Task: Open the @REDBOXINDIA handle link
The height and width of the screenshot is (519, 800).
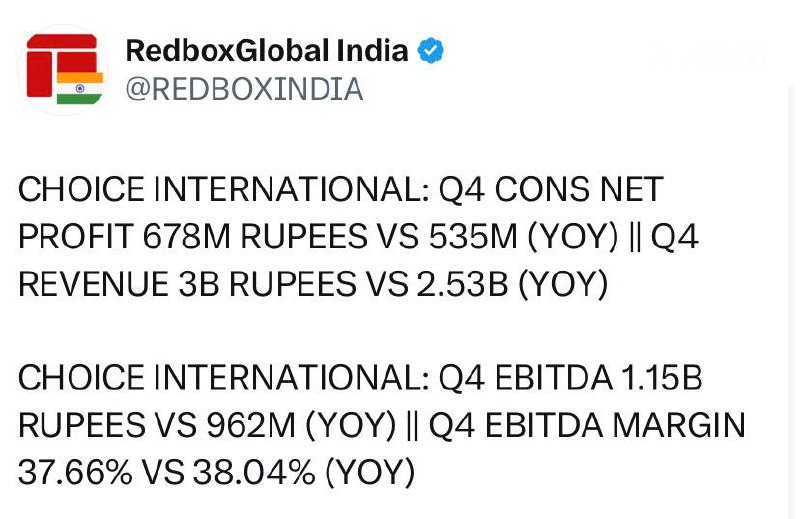Action: [243, 90]
